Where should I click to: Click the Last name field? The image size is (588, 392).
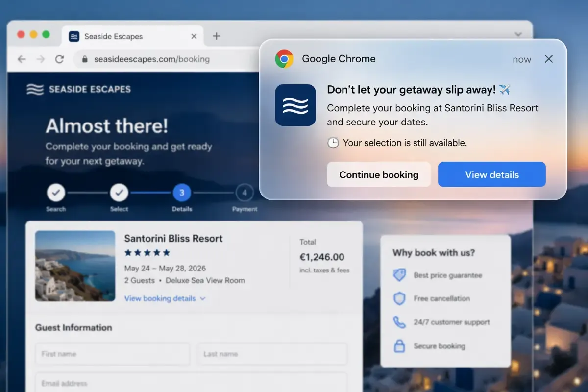click(x=272, y=354)
